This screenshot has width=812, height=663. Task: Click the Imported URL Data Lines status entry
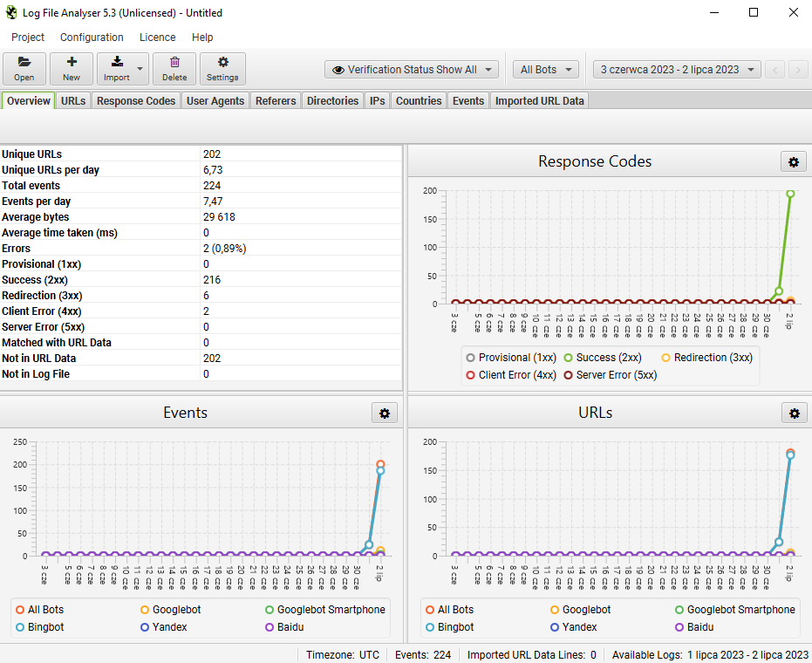(x=532, y=654)
